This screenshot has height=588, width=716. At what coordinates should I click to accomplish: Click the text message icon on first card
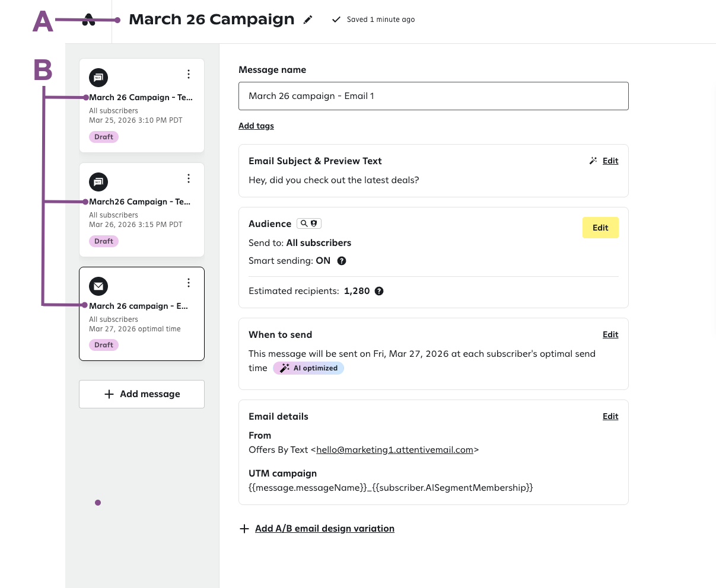(x=98, y=78)
